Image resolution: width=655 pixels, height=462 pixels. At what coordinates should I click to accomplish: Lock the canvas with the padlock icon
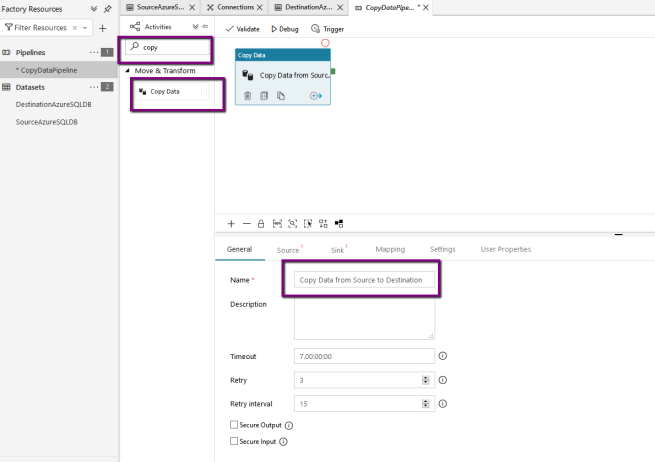tap(261, 223)
